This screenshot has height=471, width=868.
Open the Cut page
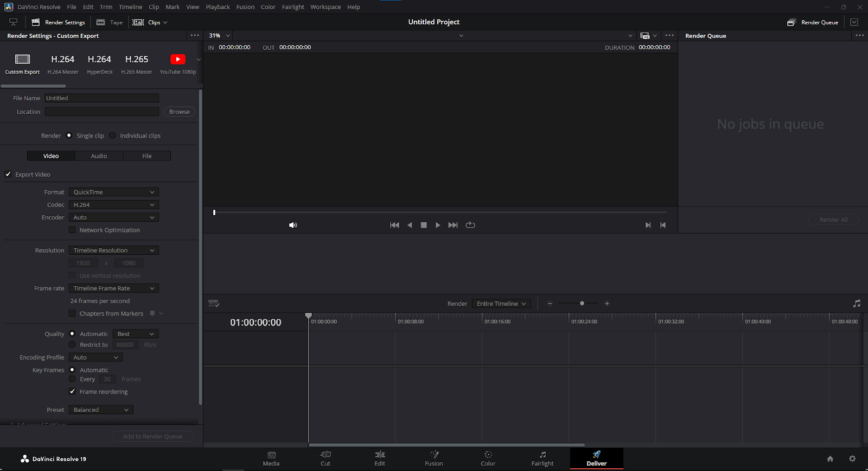[325, 459]
